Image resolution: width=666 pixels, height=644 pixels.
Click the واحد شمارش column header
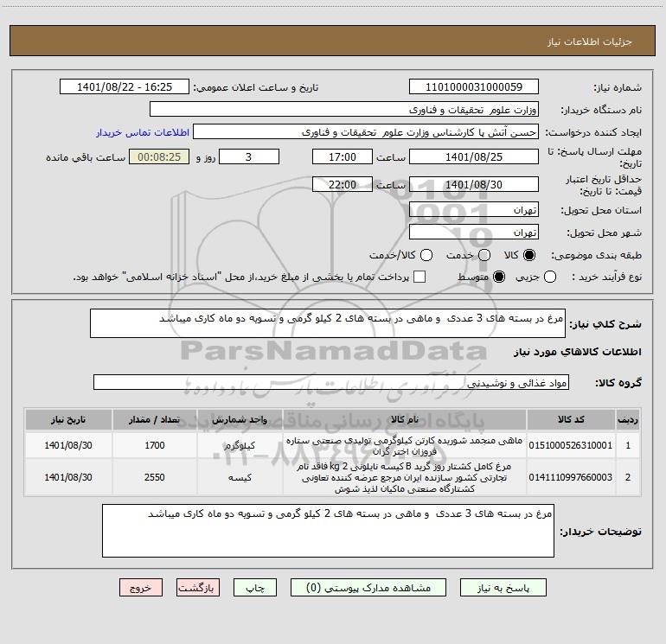[240, 419]
